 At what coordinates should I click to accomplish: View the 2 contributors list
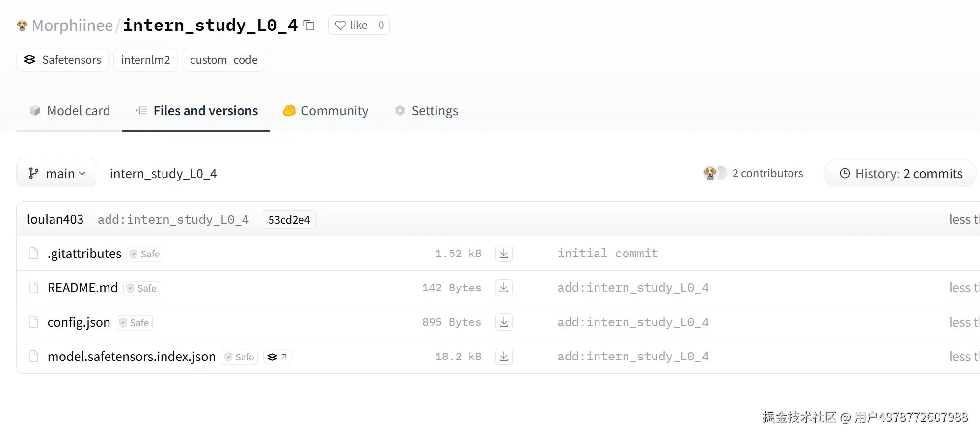point(767,173)
